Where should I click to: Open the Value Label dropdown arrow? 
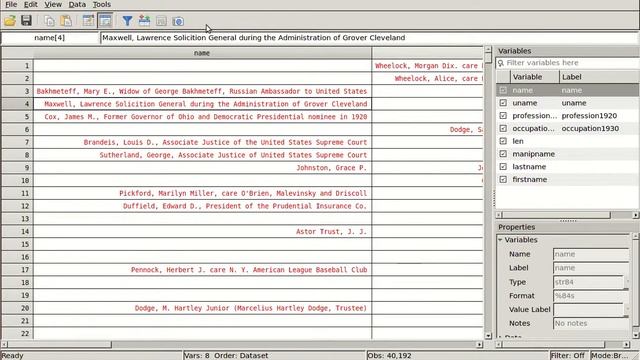[x=627, y=309]
